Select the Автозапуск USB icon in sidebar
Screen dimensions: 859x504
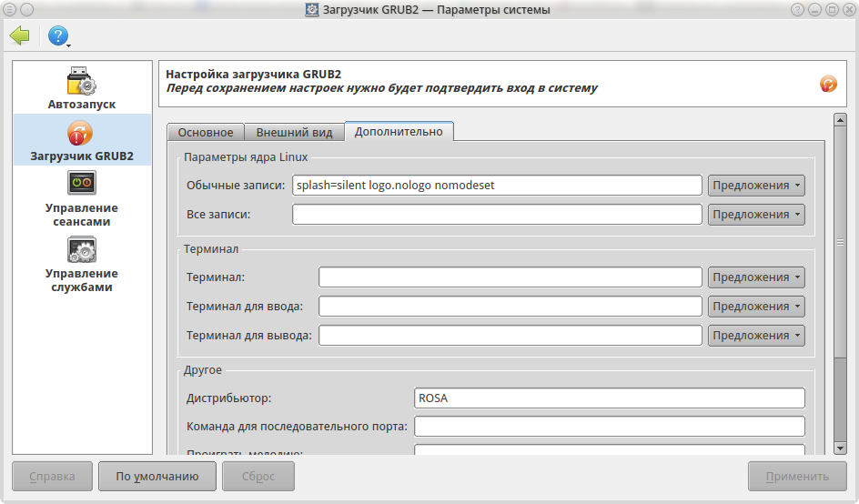[x=82, y=82]
